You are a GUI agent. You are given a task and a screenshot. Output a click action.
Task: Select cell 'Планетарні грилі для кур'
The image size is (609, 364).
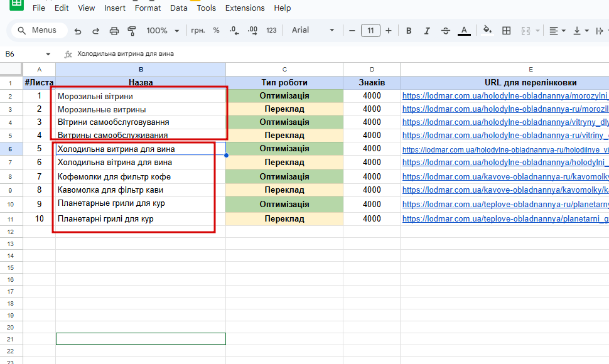141,219
